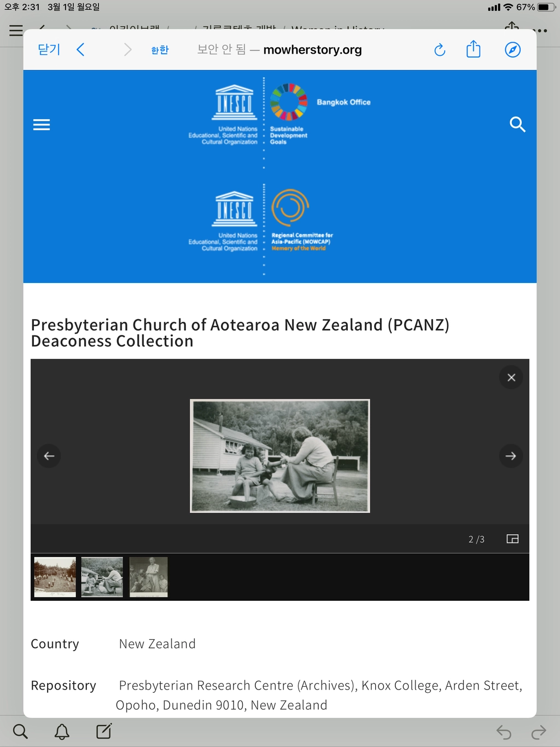Screen dimensions: 560x747
Task: Open the website hamburger menu
Action: point(42,125)
